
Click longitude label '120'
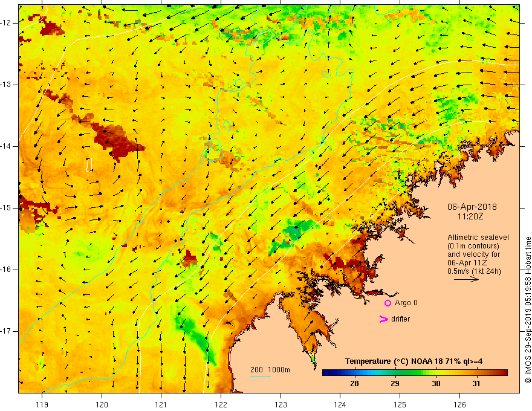tap(102, 404)
